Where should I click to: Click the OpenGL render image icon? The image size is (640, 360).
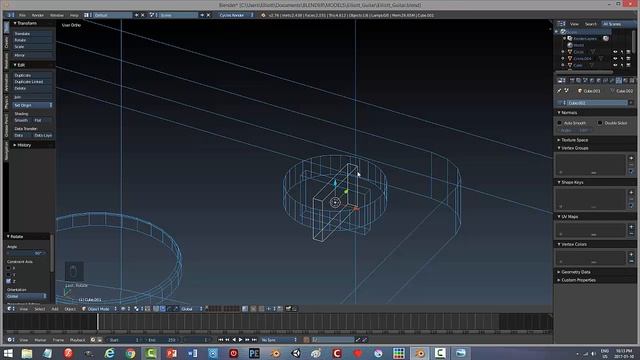point(288,309)
